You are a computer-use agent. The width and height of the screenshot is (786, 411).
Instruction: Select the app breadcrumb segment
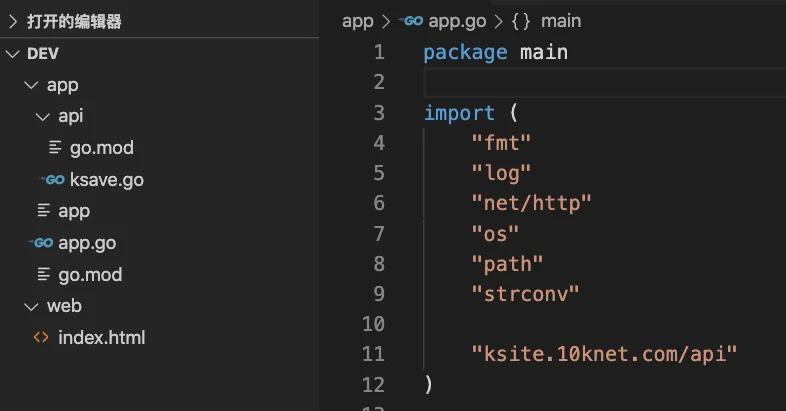click(x=357, y=21)
